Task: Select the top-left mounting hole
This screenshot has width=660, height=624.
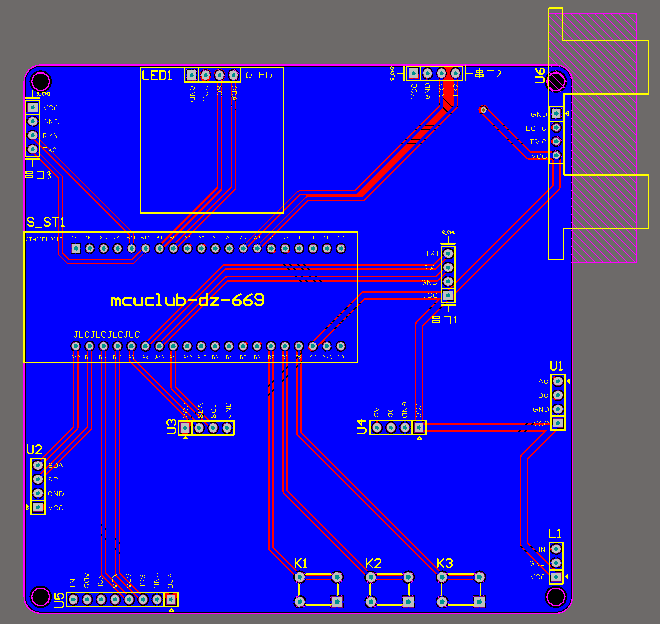Action: (x=41, y=82)
